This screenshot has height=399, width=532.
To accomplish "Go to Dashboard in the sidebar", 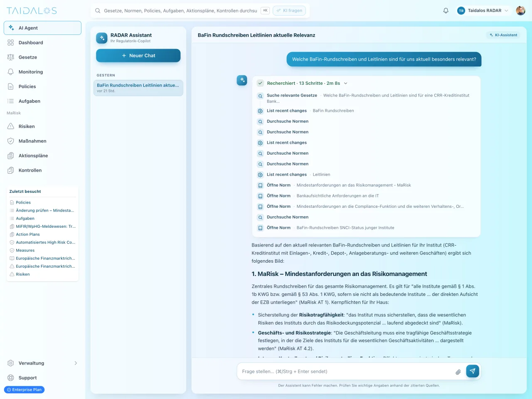I will click(42, 42).
